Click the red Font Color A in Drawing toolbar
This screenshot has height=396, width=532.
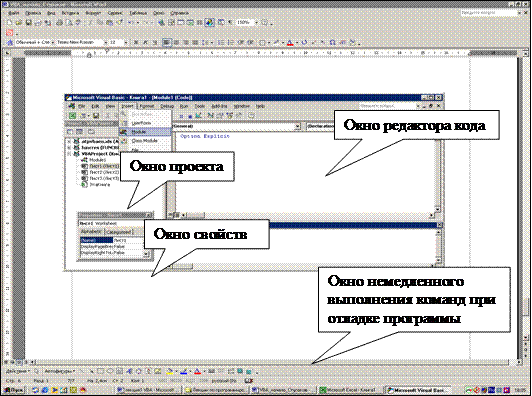[x=197, y=372]
